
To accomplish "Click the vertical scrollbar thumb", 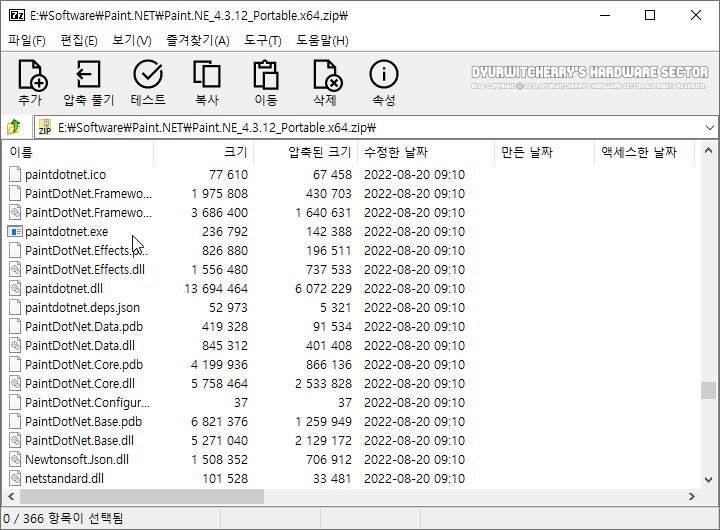I will click(x=709, y=390).
